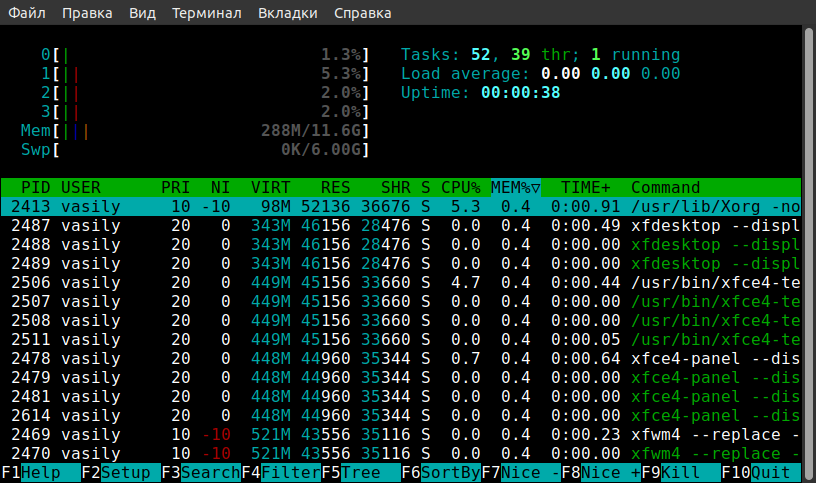Click the CPU 3 usage meter

[205, 111]
